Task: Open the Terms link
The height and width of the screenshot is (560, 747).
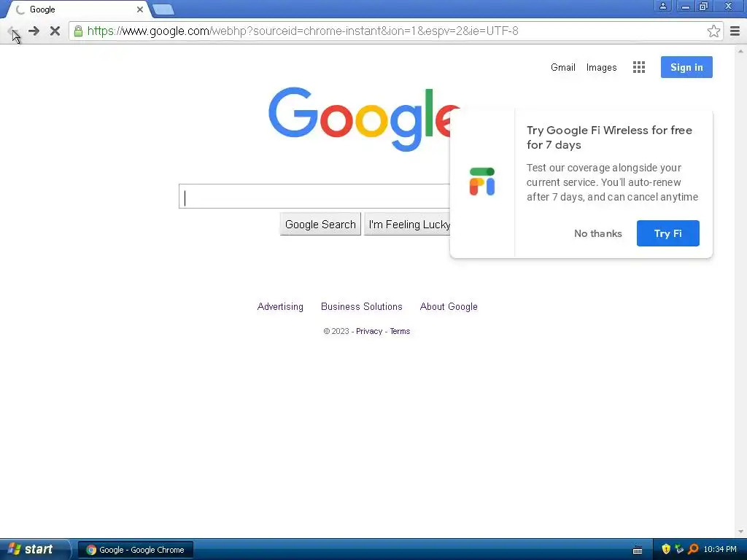Action: (x=400, y=331)
